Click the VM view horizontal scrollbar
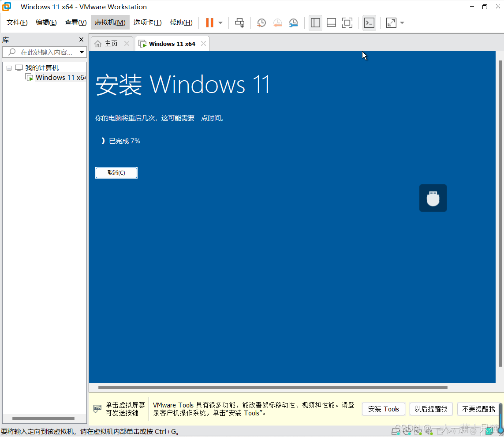 [273, 388]
